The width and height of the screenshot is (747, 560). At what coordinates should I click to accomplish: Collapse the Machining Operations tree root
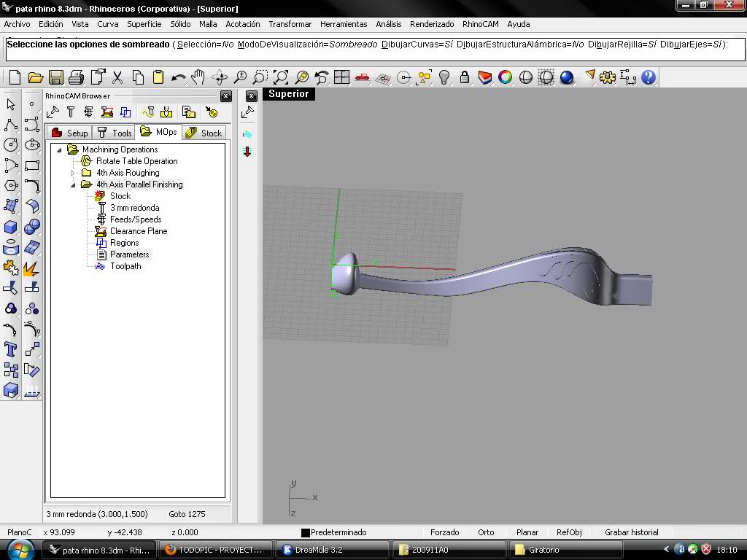click(59, 150)
